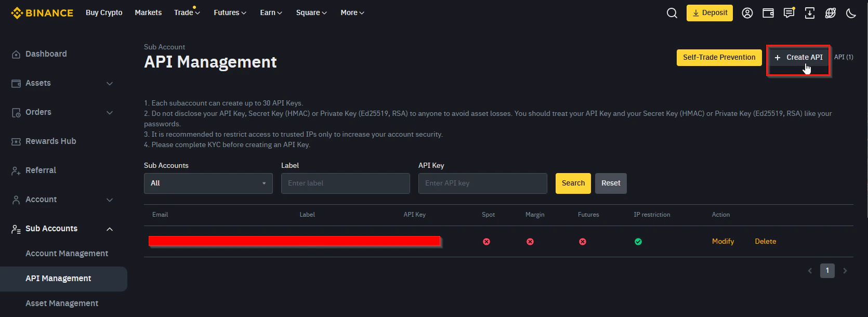Image resolution: width=868 pixels, height=317 pixels.
Task: Toggle dark mode moon icon
Action: pyautogui.click(x=851, y=13)
